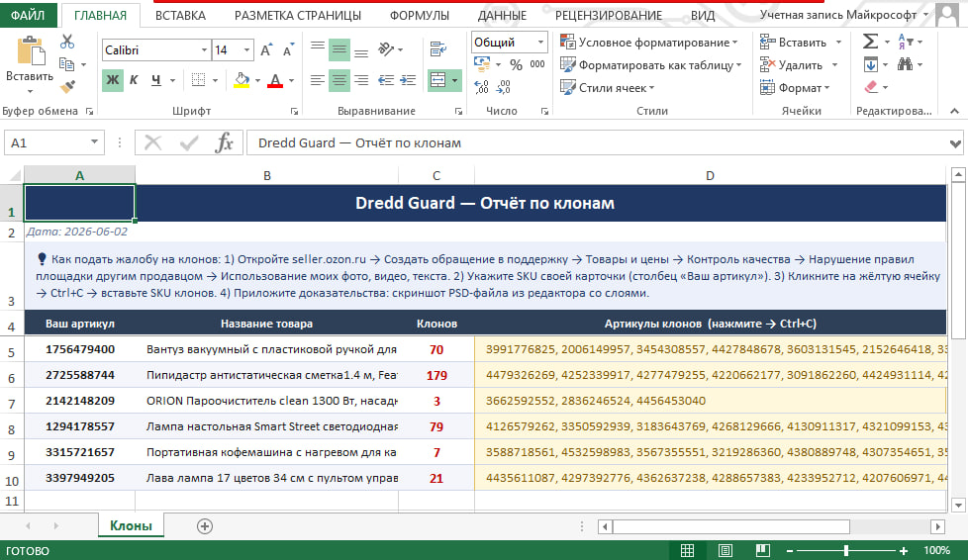Decrease decimal places
Screen dimensions: 968x560
click(503, 87)
